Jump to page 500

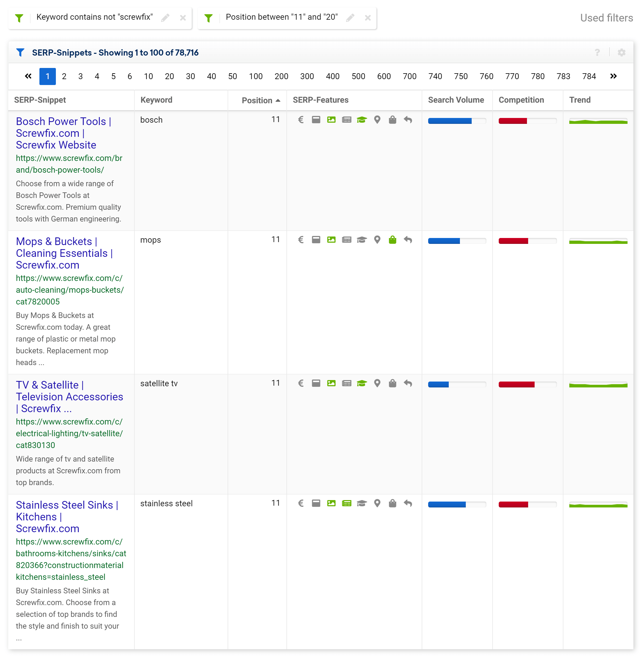pos(358,76)
